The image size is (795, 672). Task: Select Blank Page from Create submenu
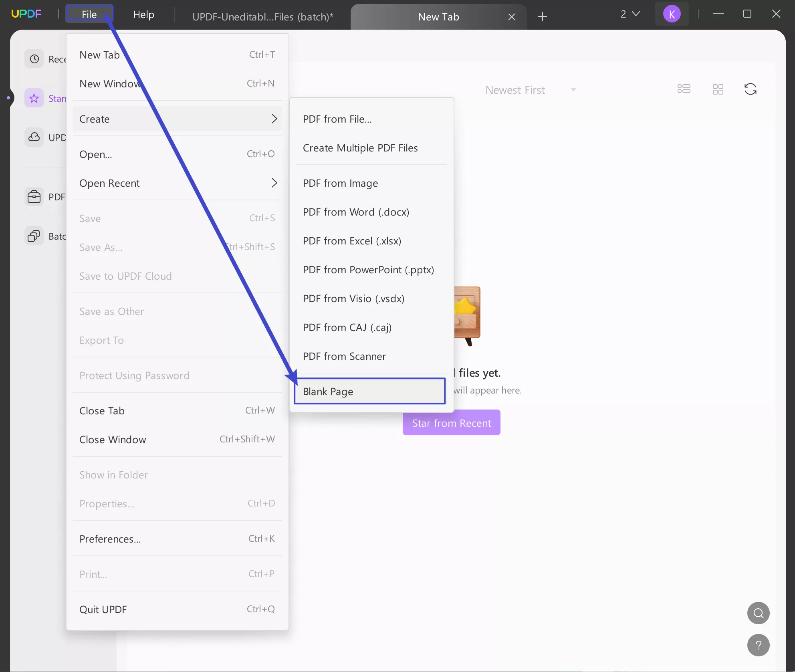[x=369, y=391]
